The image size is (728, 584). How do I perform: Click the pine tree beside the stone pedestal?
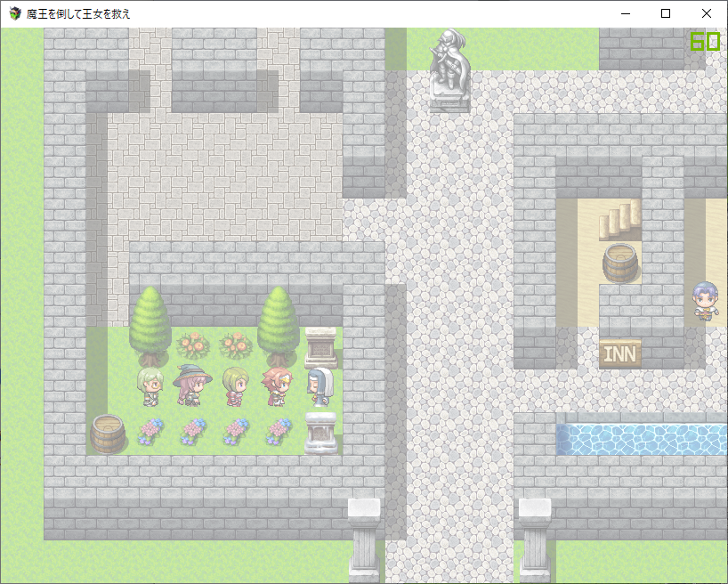pos(278,322)
